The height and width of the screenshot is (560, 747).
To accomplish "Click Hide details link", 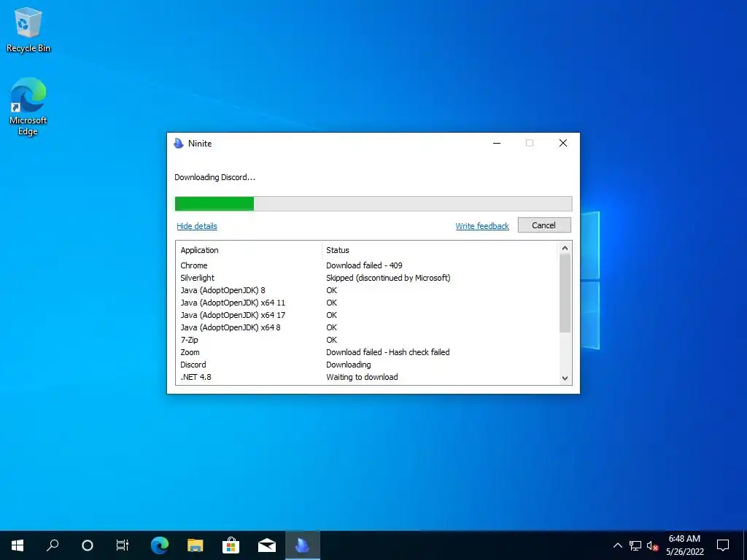I will point(197,226).
